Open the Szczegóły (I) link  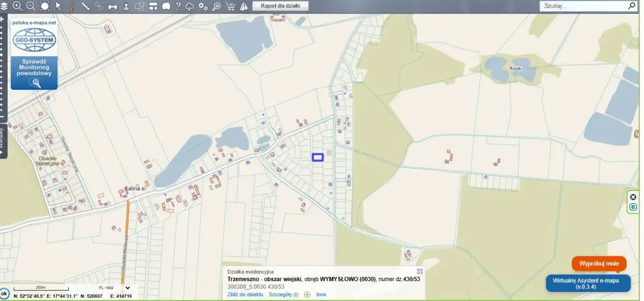pos(283,295)
